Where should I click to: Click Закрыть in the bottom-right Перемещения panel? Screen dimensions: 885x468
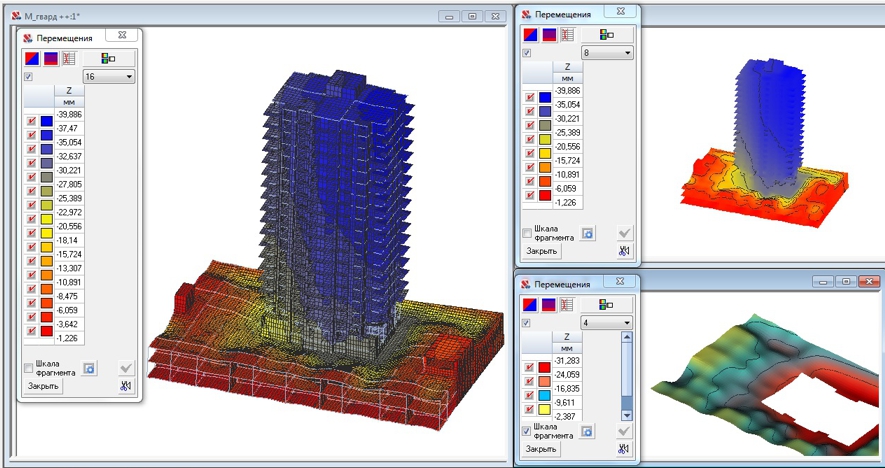tap(541, 449)
